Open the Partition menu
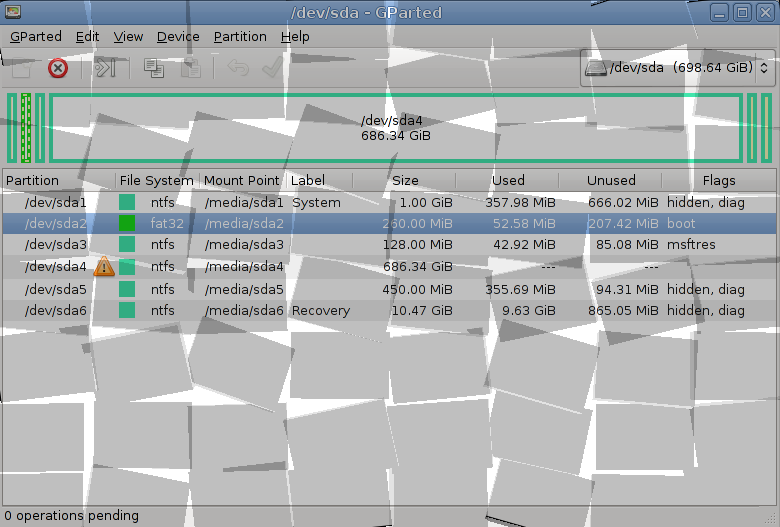The width and height of the screenshot is (780, 527). (x=240, y=37)
